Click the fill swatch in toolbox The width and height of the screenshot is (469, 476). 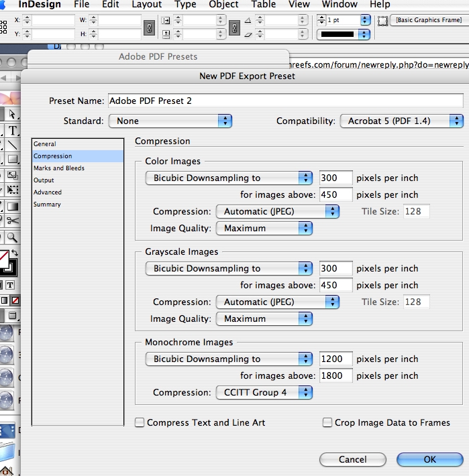pos(4,259)
